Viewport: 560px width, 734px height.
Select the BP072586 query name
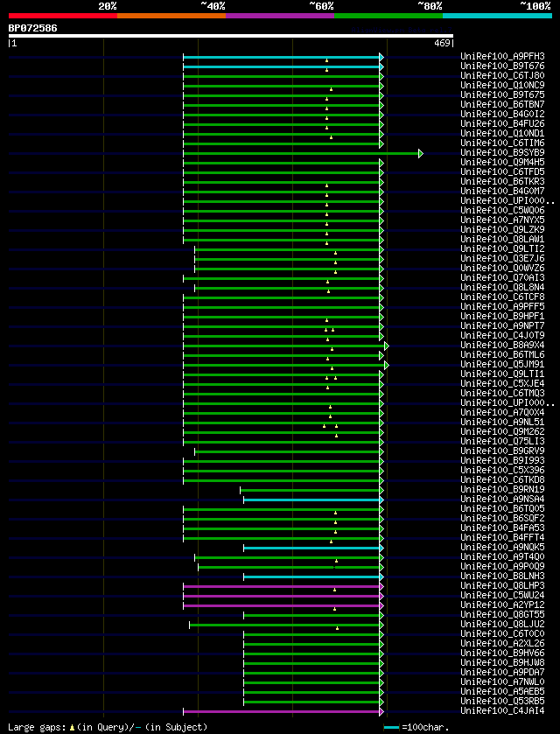[x=32, y=28]
